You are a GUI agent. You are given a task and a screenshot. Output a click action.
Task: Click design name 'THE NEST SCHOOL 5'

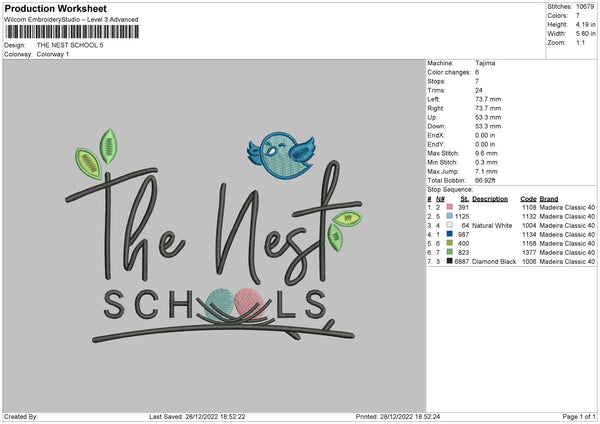pos(70,45)
